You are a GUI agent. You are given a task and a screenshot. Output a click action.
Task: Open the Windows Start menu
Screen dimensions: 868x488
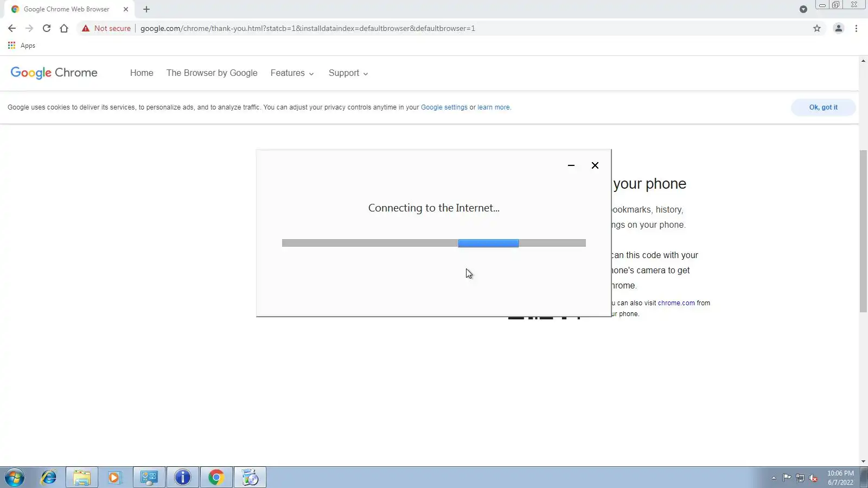(15, 477)
